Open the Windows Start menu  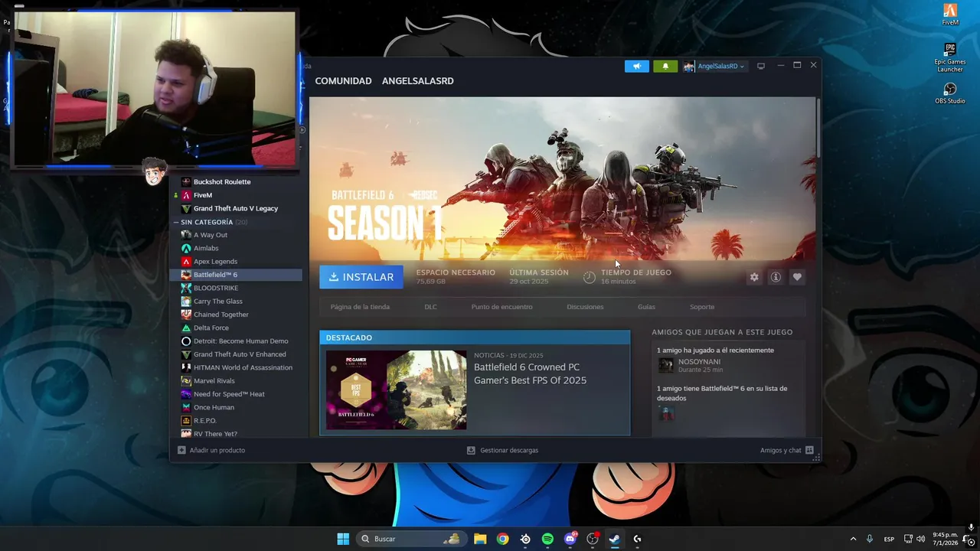343,539
